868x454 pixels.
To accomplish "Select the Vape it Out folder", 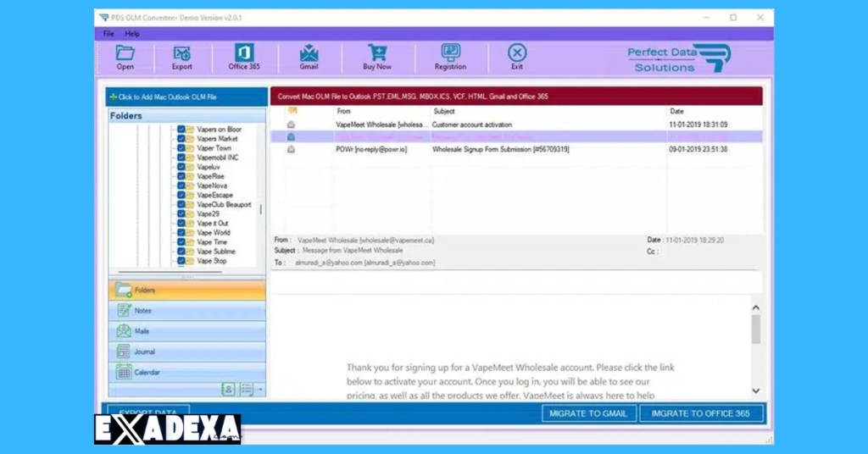I will pos(213,224).
